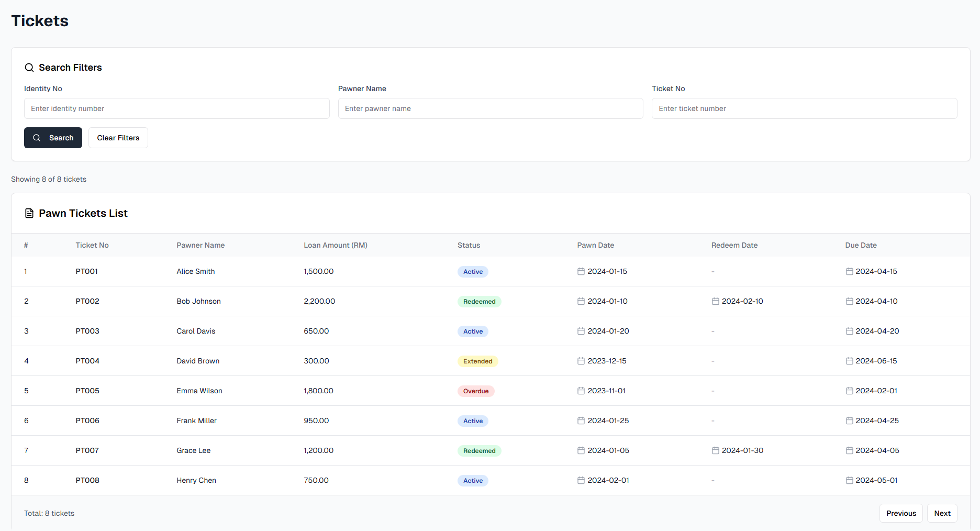Click the Redeemed badge for Bob Johnson

pos(479,302)
